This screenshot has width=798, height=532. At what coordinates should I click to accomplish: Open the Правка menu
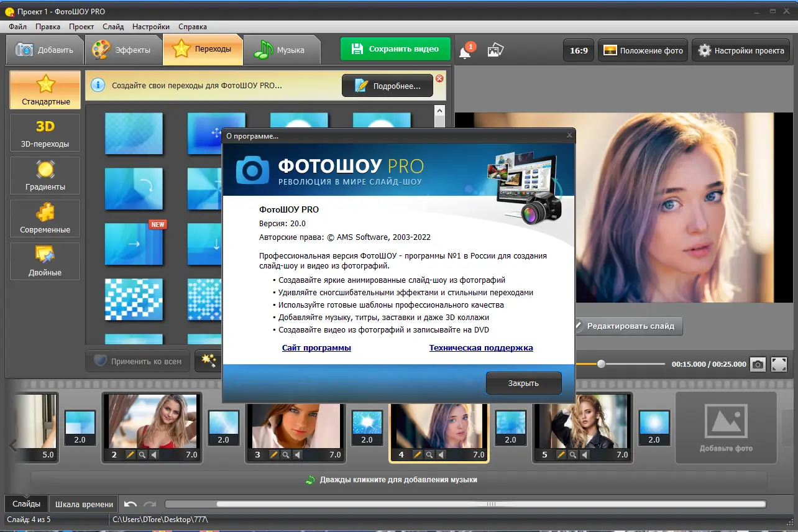pos(48,27)
